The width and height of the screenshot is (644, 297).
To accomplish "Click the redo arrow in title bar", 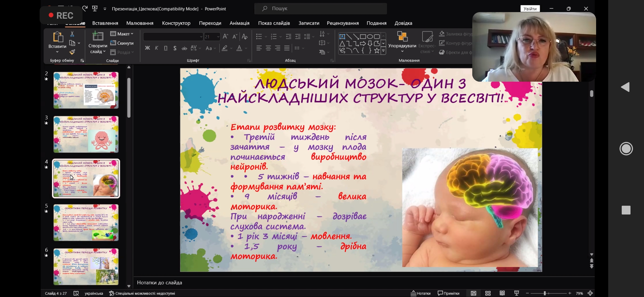I will [x=85, y=9].
